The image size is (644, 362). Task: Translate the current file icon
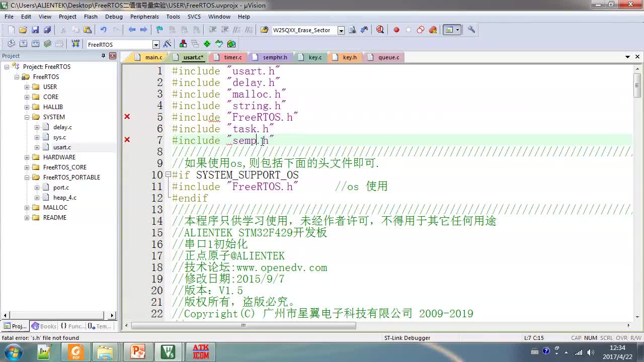pyautogui.click(x=11, y=44)
